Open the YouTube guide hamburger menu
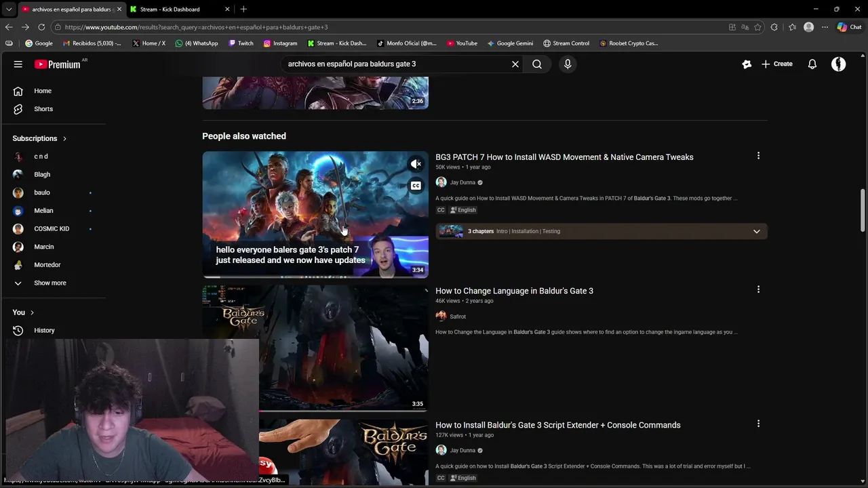 18,64
